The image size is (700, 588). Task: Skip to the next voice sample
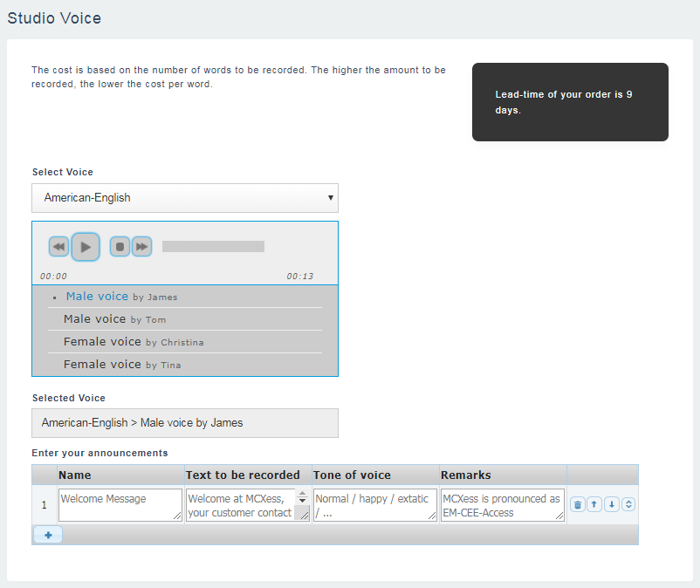(x=141, y=247)
